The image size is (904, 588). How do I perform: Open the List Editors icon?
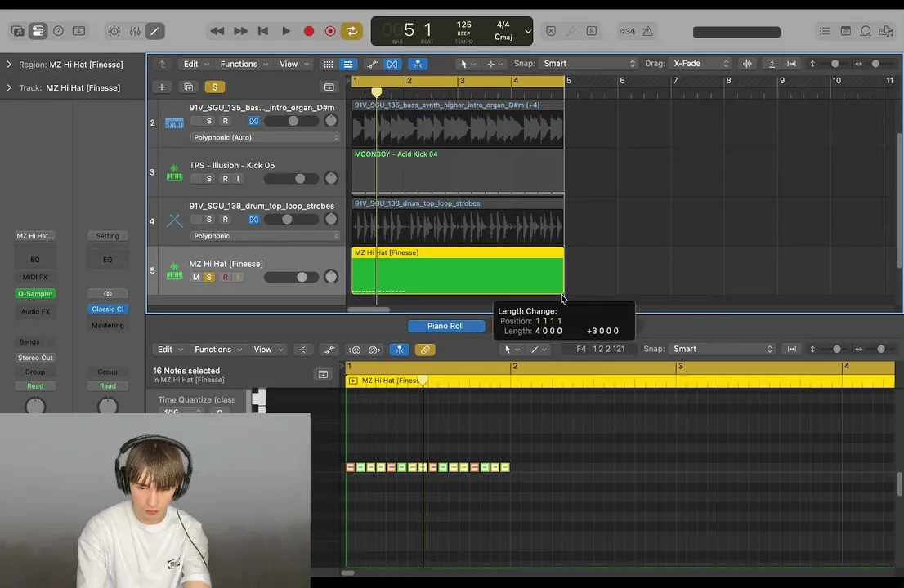click(x=825, y=31)
